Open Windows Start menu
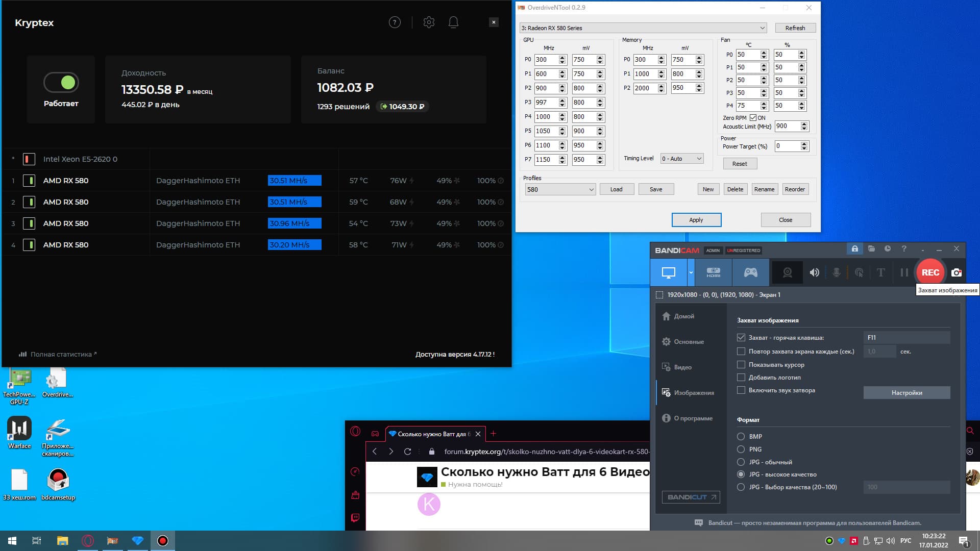The width and height of the screenshot is (980, 551). click(12, 541)
